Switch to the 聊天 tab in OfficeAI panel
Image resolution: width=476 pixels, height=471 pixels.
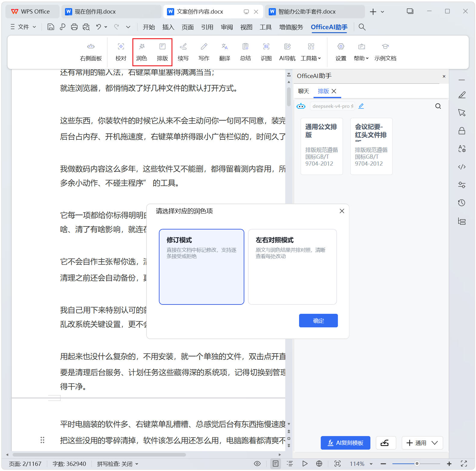[x=304, y=91]
